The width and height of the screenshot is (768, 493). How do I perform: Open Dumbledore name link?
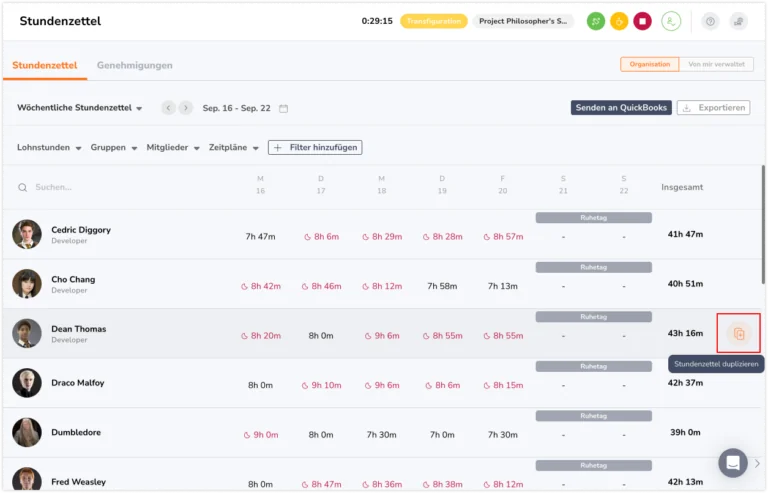pos(76,432)
